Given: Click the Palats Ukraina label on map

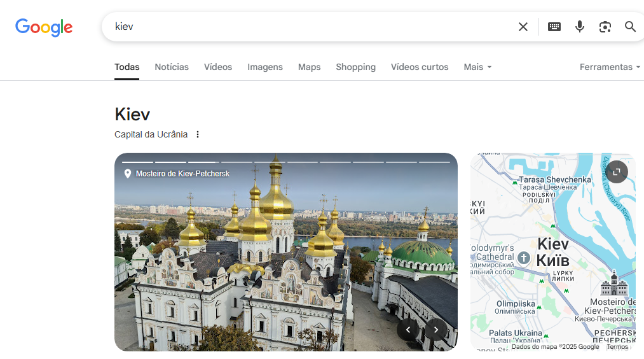Looking at the screenshot, I should click(x=516, y=333).
